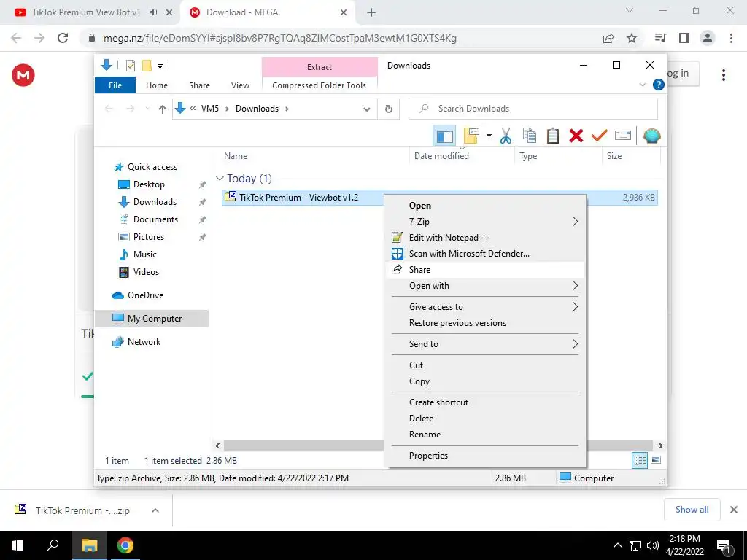Click the Chrome reload page button
The height and width of the screenshot is (560, 747).
[63, 38]
